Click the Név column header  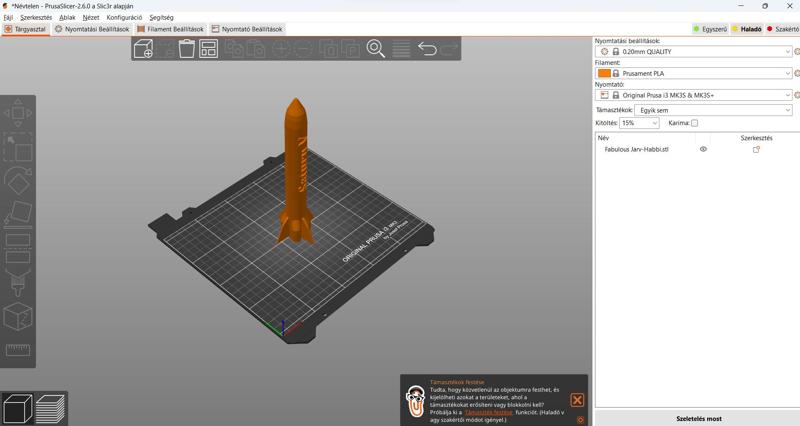coord(603,138)
